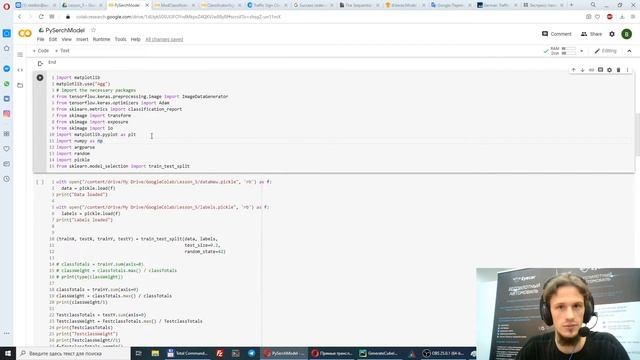Open browser downloads icon
The width and height of the screenshot is (640, 360).
click(x=622, y=17)
